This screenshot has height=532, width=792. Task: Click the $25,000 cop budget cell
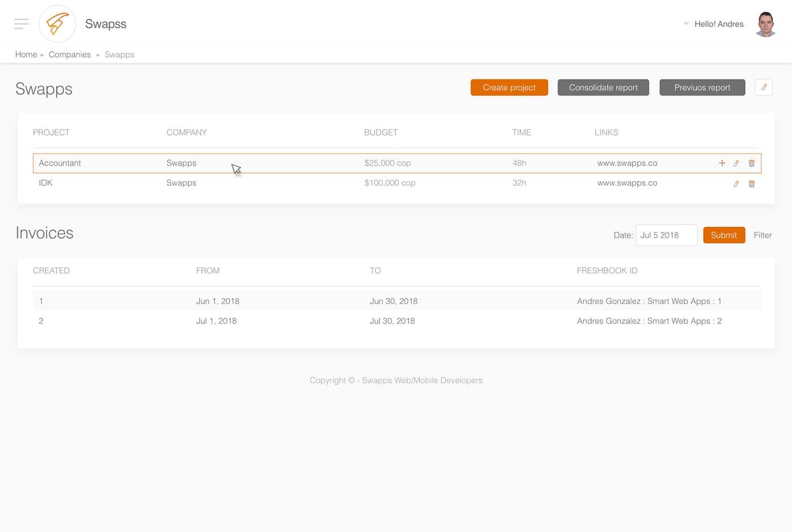[388, 163]
